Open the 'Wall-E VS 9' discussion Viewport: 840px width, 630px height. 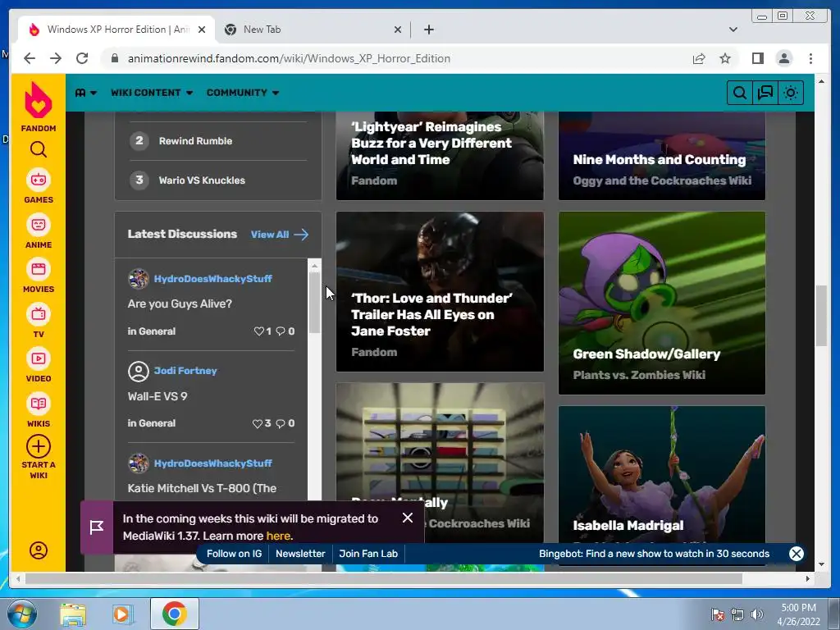coord(157,396)
